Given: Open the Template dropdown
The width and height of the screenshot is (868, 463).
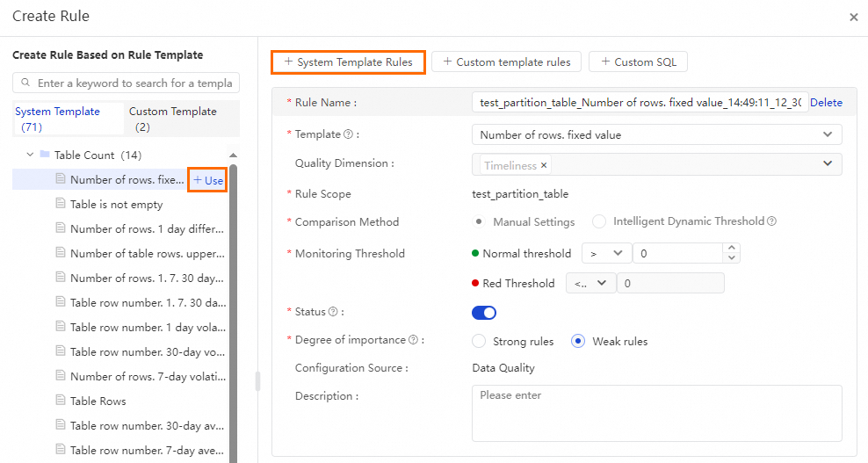Looking at the screenshot, I should pyautogui.click(x=656, y=134).
